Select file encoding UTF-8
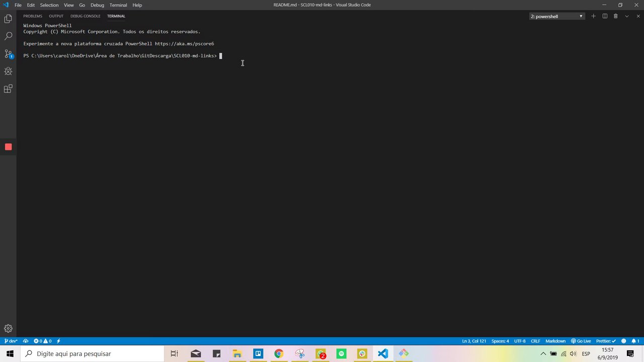The image size is (644, 362). click(520, 341)
